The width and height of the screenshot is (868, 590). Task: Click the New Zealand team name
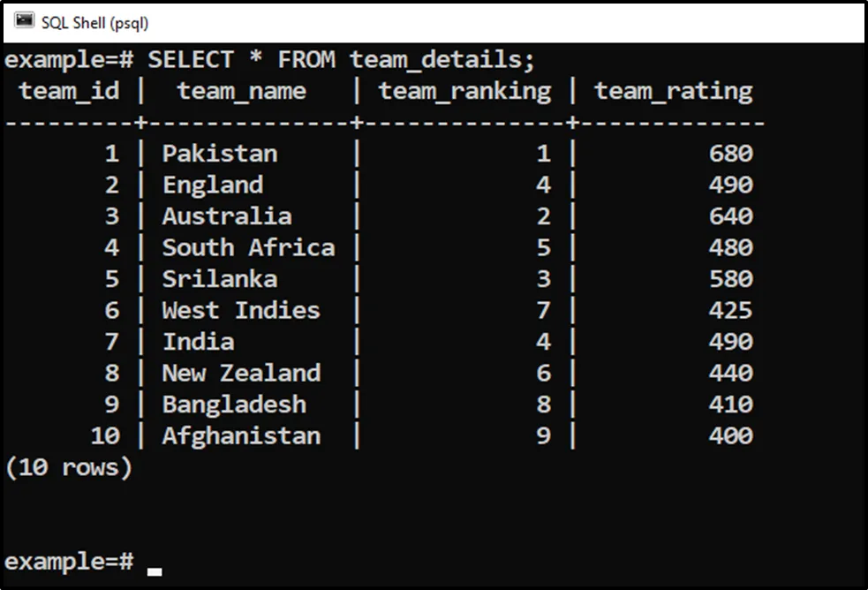click(241, 374)
